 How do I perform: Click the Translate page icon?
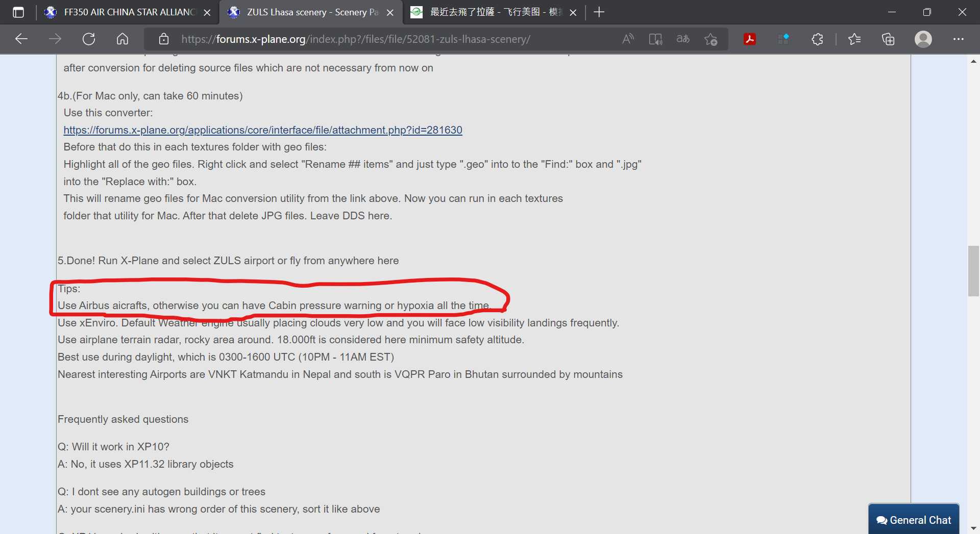click(683, 39)
